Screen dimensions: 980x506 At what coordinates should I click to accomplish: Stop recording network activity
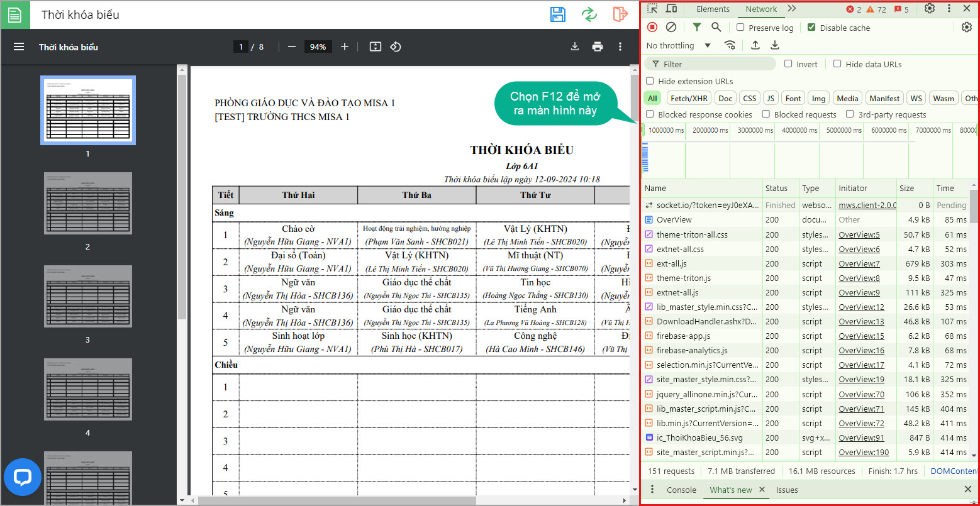click(x=652, y=27)
